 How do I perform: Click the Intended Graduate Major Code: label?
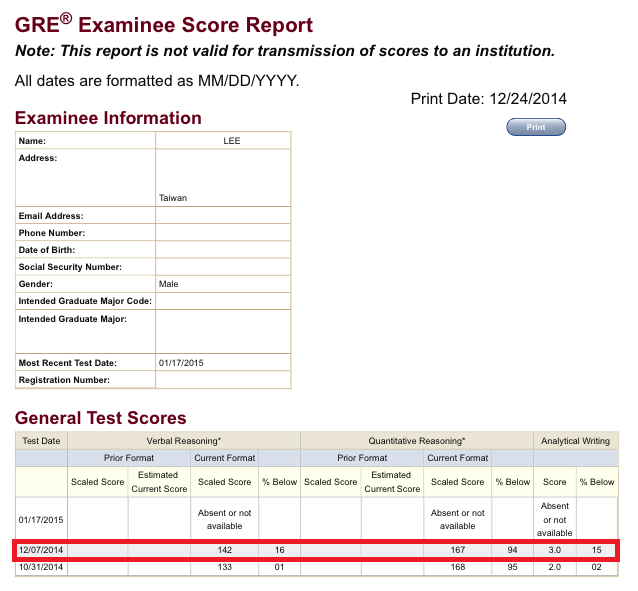(x=85, y=301)
